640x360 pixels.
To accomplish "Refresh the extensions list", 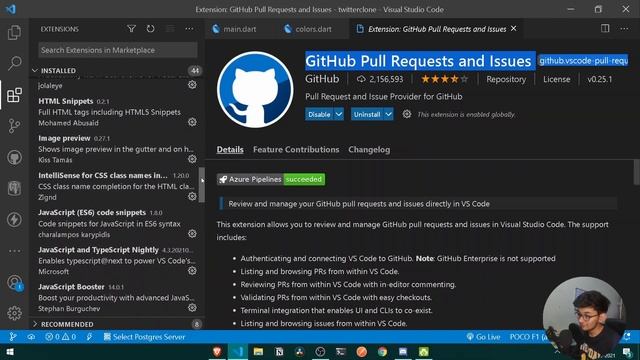I will (151, 29).
